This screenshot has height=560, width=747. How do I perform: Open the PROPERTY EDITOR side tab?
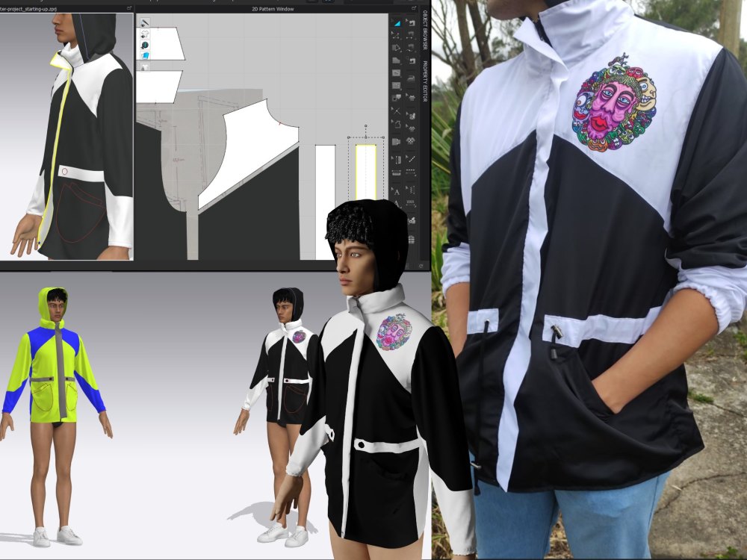coord(425,81)
